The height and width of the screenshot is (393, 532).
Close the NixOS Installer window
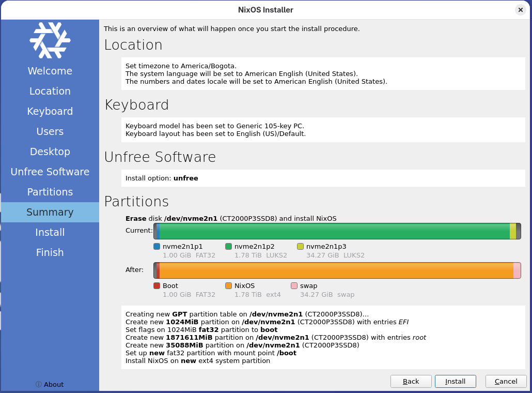[520, 10]
